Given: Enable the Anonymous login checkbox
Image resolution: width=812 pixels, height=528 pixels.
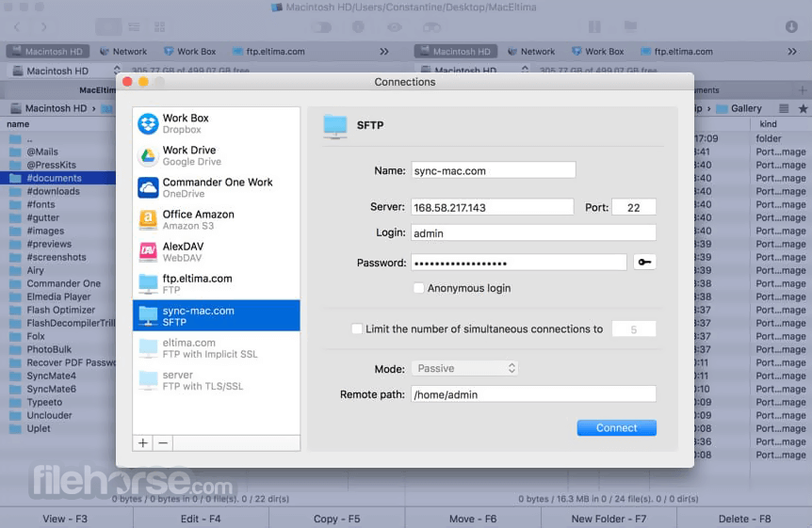Looking at the screenshot, I should (x=418, y=288).
